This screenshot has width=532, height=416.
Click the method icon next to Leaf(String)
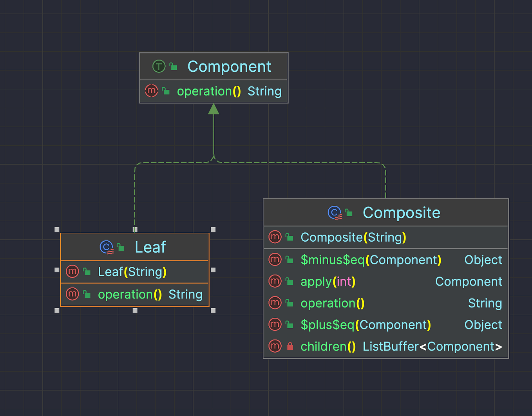coord(72,271)
